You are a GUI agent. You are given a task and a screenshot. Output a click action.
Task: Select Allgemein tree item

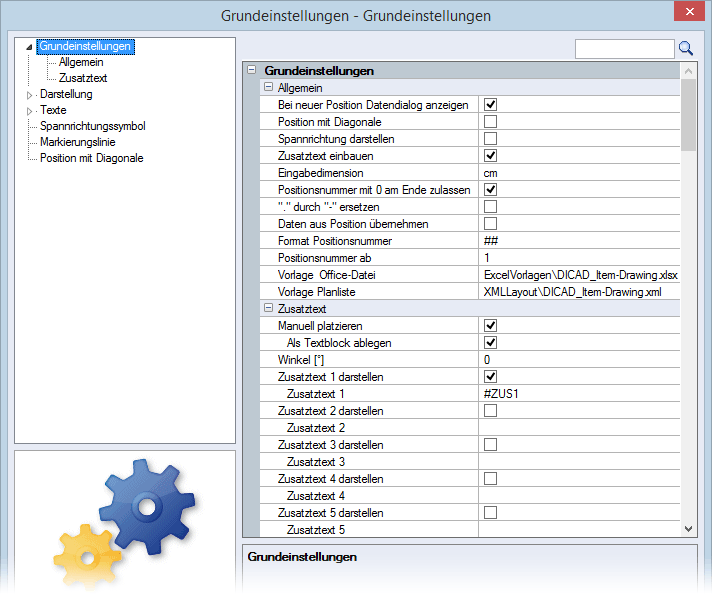coord(81,62)
